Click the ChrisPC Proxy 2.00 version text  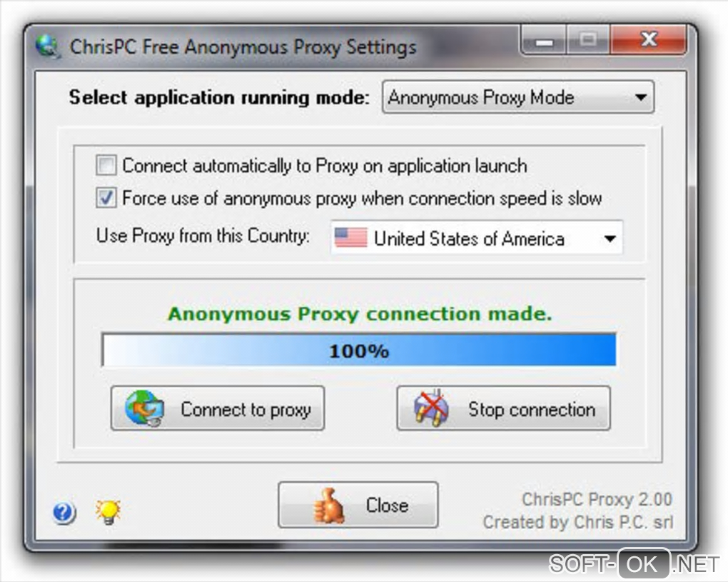click(x=597, y=499)
